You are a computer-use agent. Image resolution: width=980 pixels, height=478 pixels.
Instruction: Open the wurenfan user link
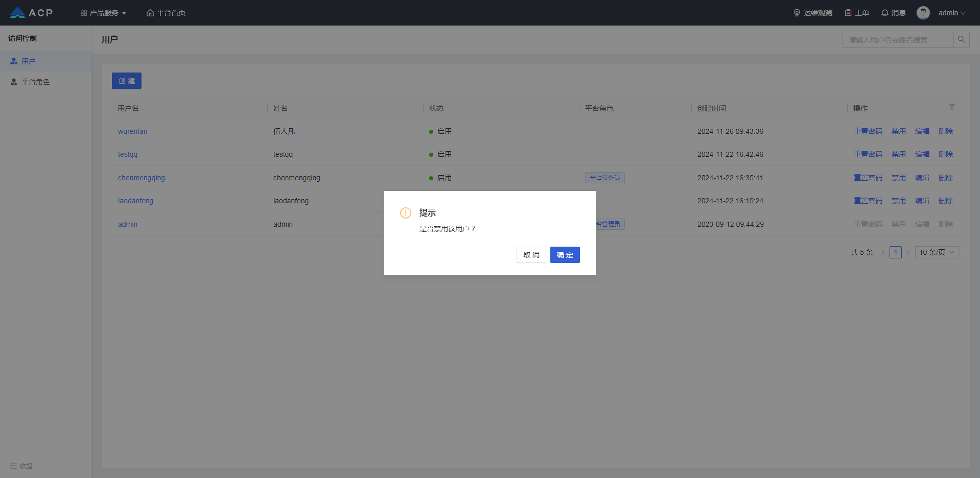[x=133, y=131]
